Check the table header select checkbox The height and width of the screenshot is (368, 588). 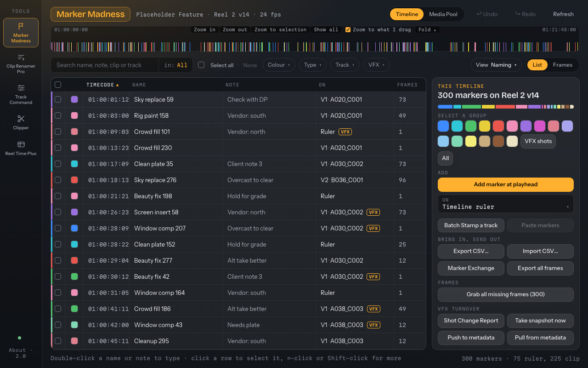click(58, 85)
